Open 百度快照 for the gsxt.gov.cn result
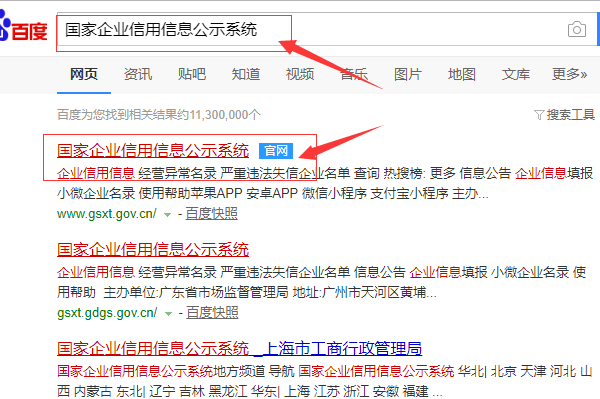Viewport: 600px width, 399px height. (x=212, y=213)
